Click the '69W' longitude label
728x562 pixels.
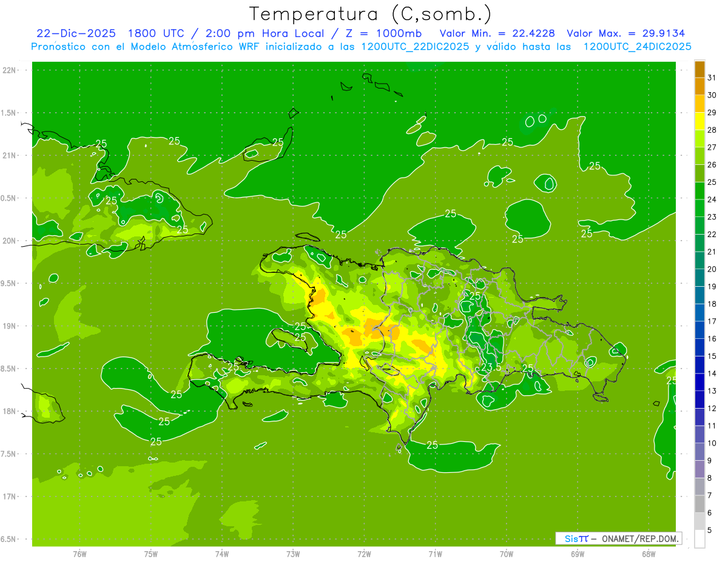[578, 554]
